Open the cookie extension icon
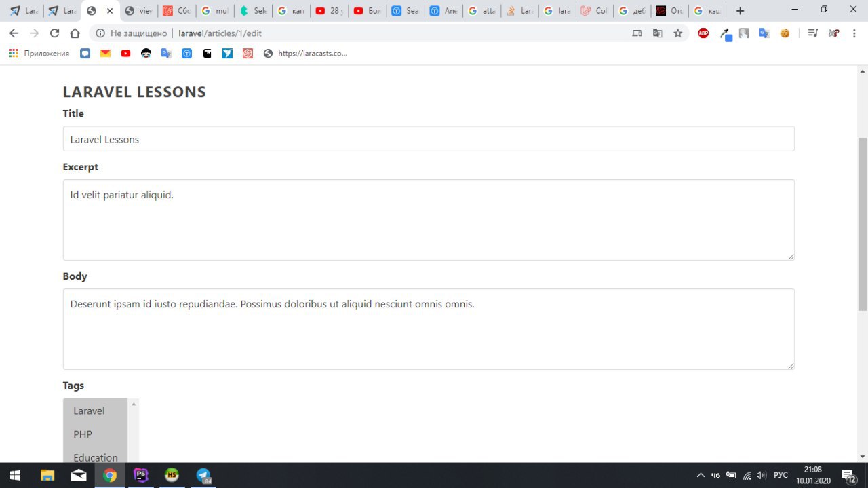This screenshot has height=488, width=868. (x=785, y=33)
